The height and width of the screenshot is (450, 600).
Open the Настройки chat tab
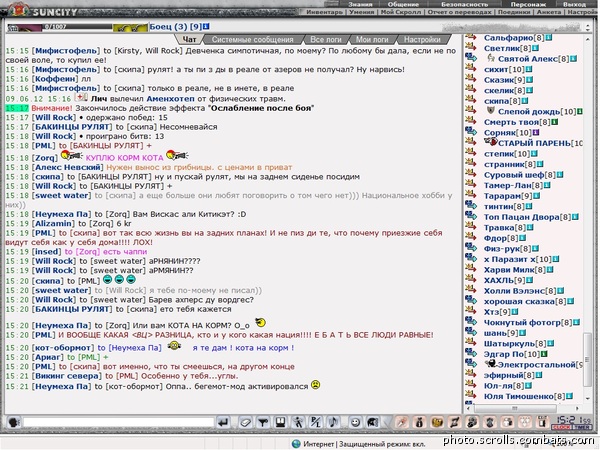(x=422, y=39)
